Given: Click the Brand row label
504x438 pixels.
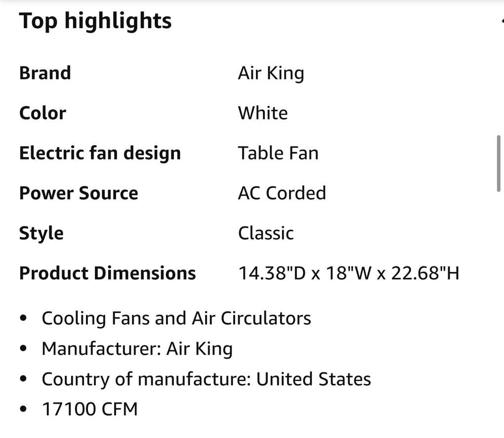Looking at the screenshot, I should 45,73.
